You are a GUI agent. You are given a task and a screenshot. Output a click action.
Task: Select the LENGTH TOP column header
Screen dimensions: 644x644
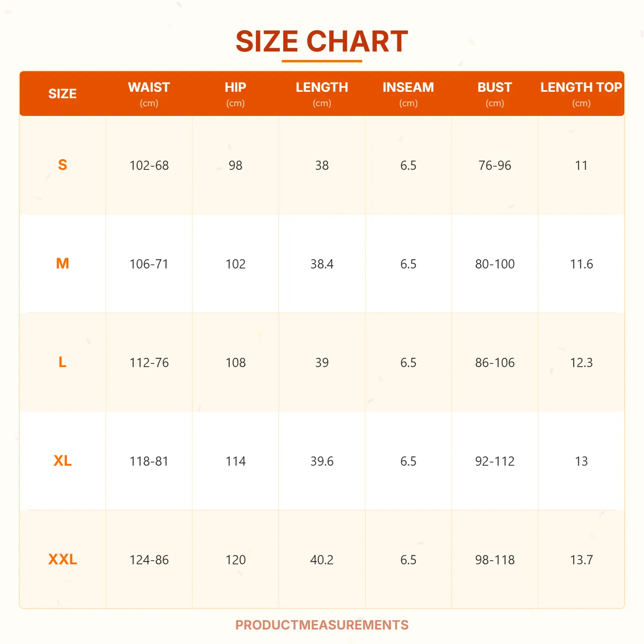click(x=581, y=88)
